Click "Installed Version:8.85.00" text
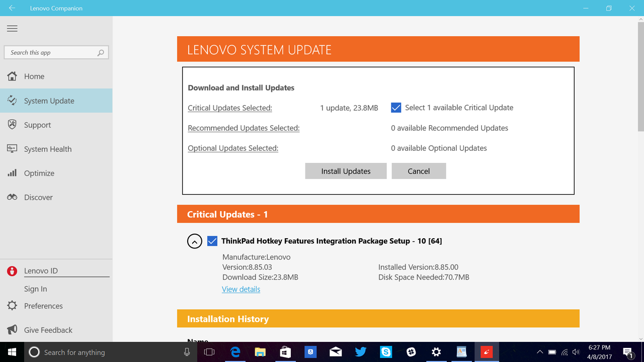This screenshot has width=644, height=362. tap(418, 267)
